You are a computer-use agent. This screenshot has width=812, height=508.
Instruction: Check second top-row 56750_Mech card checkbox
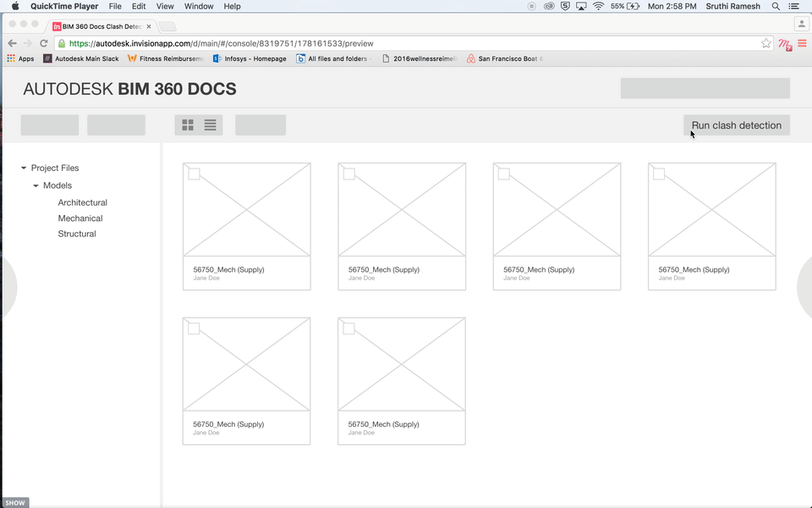click(349, 174)
